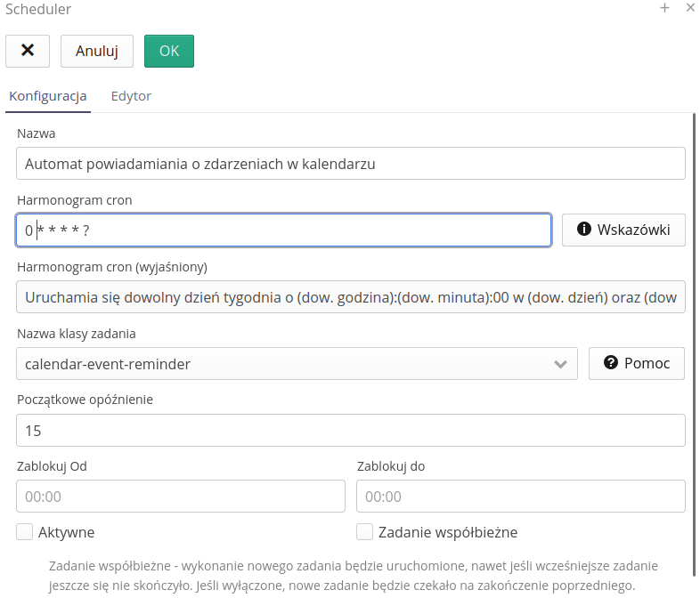Click the Początkowe opóźnienie field
This screenshot has width=700, height=598.
point(351,430)
